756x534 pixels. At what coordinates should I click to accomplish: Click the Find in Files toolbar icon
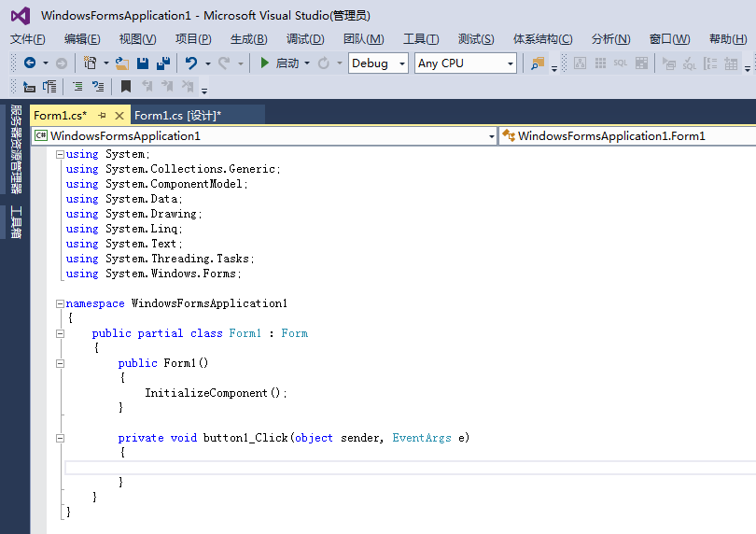[x=537, y=63]
